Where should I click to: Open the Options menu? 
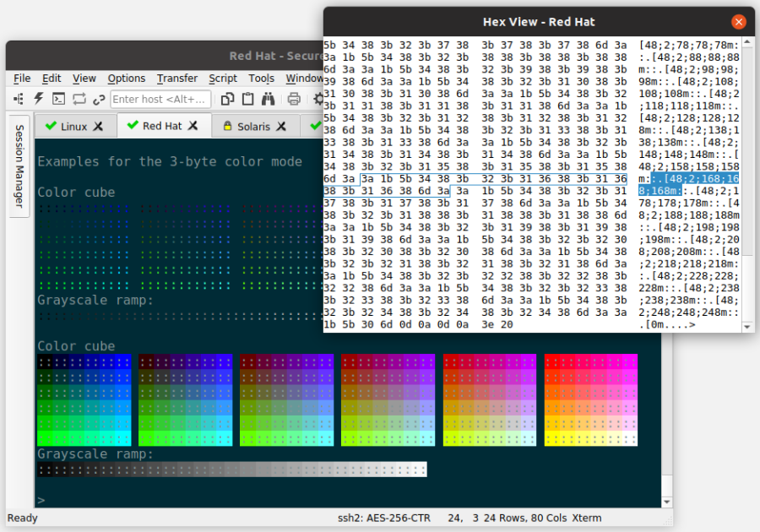(x=127, y=79)
